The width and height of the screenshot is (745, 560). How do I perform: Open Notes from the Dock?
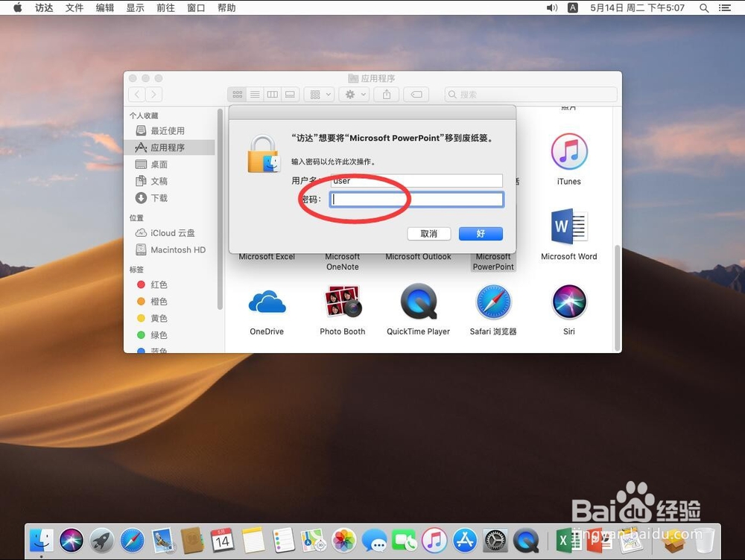[253, 541]
